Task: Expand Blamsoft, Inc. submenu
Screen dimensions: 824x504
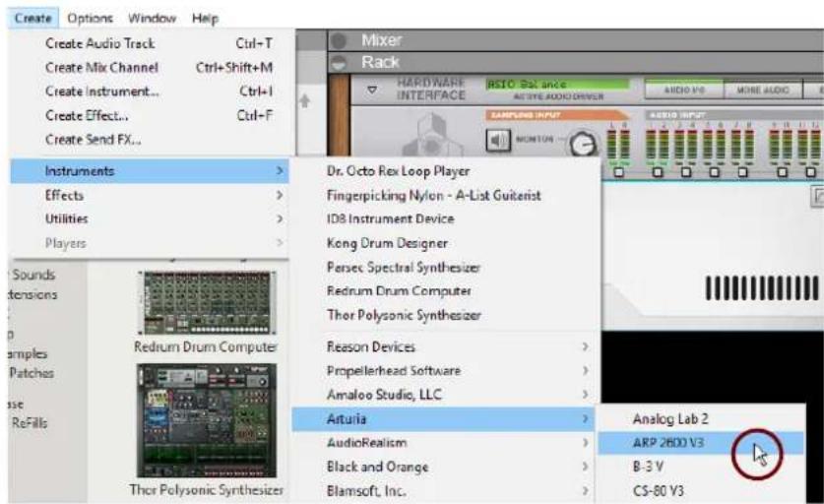Action: click(x=444, y=491)
